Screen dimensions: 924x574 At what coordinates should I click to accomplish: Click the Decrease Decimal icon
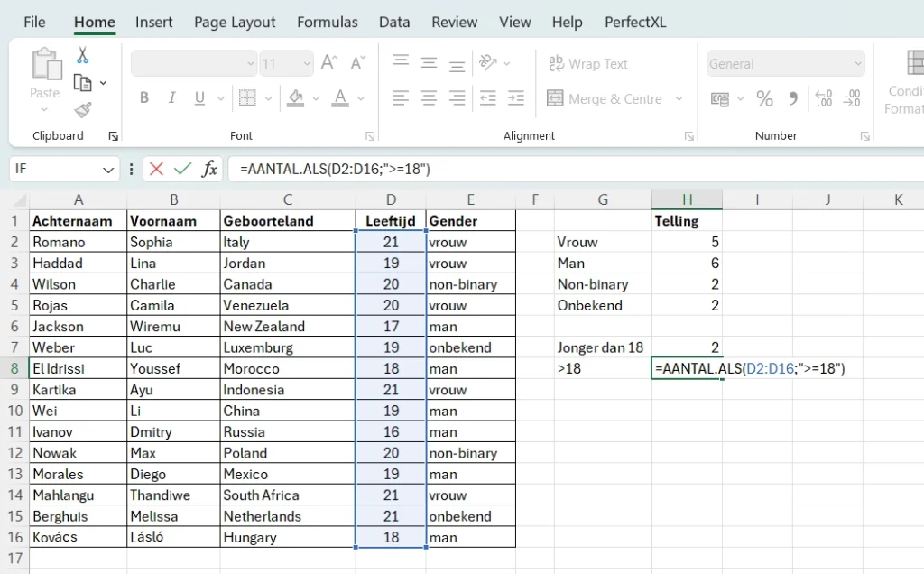pos(852,99)
